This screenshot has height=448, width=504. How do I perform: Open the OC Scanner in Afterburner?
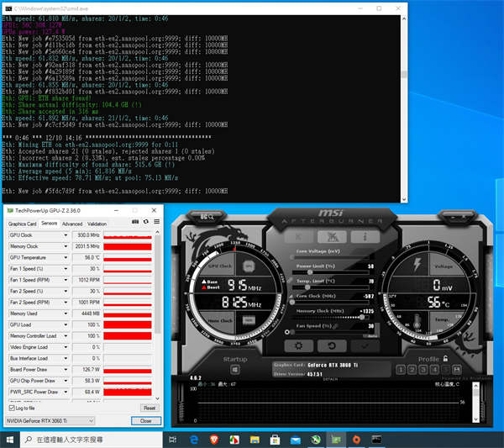(207, 217)
